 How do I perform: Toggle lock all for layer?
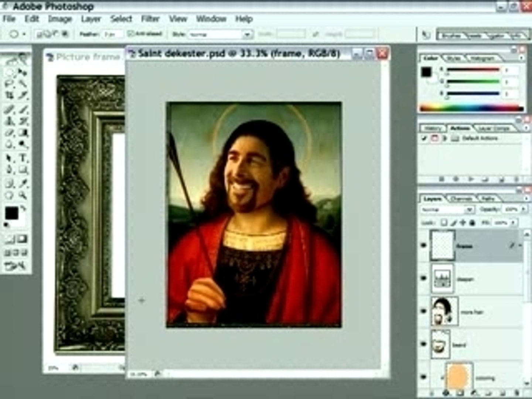point(473,223)
